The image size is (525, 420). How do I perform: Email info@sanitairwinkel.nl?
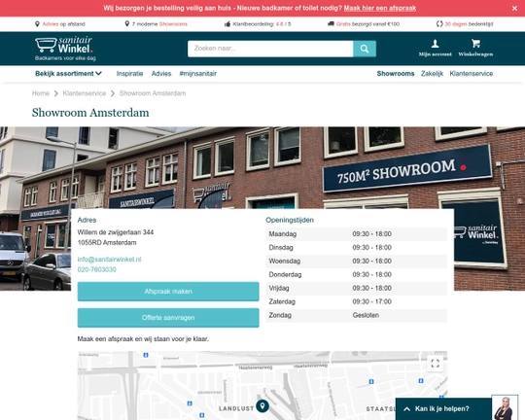point(109,260)
